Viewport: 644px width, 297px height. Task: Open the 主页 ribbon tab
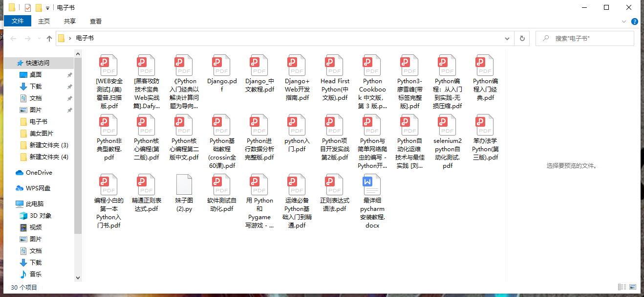coord(44,21)
